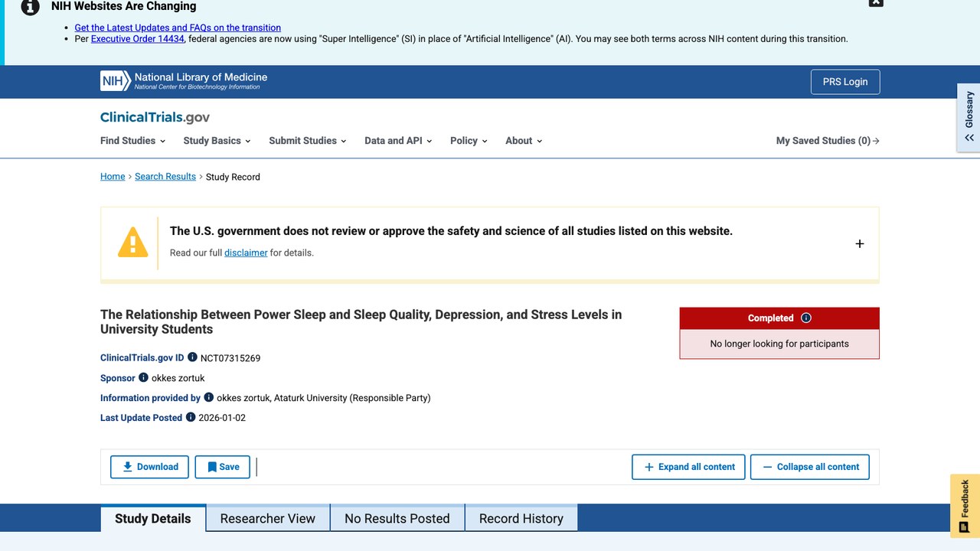Click info icon next to ClinicalTrials.gov ID

click(x=192, y=357)
